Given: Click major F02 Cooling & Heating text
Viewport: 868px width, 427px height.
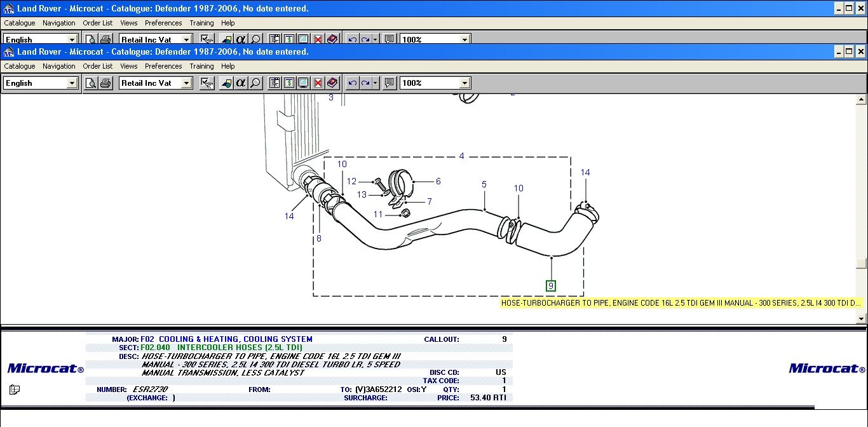Looking at the screenshot, I should (x=227, y=339).
